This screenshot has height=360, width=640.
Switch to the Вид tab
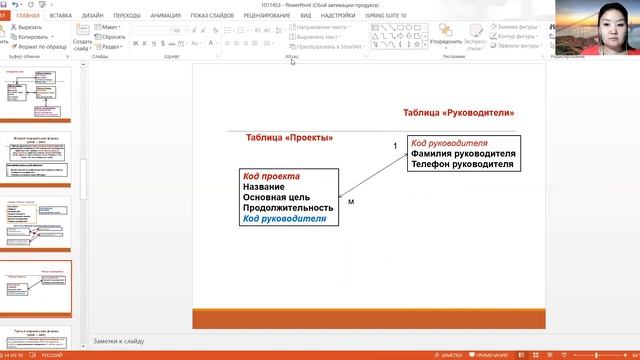(x=306, y=16)
